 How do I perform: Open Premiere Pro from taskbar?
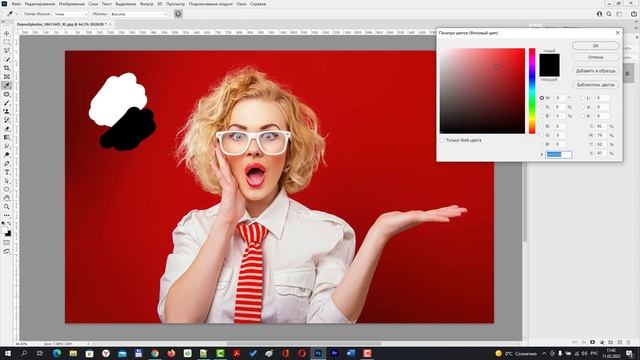(334, 353)
